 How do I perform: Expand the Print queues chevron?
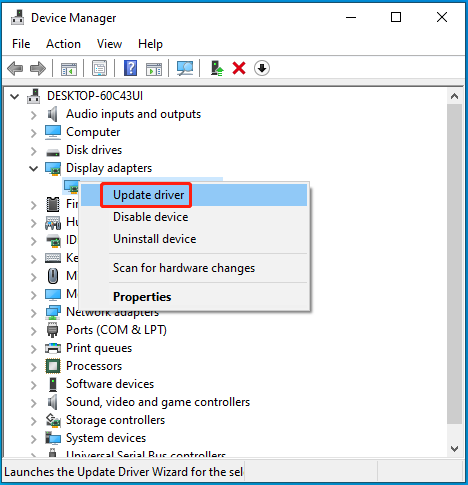click(x=34, y=349)
